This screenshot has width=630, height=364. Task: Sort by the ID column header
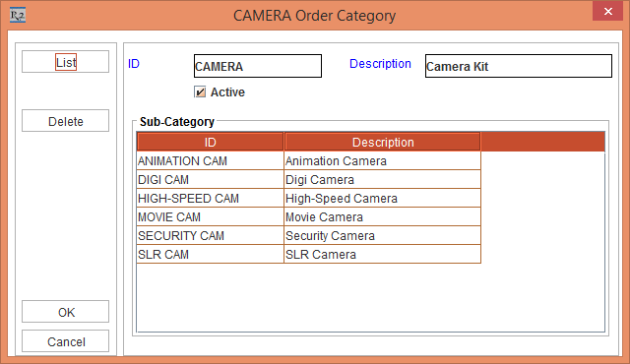coord(210,142)
